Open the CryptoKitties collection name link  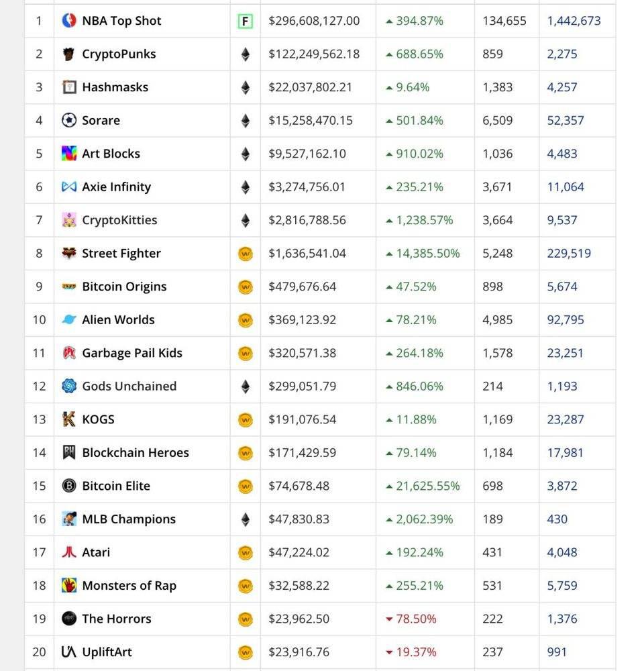pos(120,220)
